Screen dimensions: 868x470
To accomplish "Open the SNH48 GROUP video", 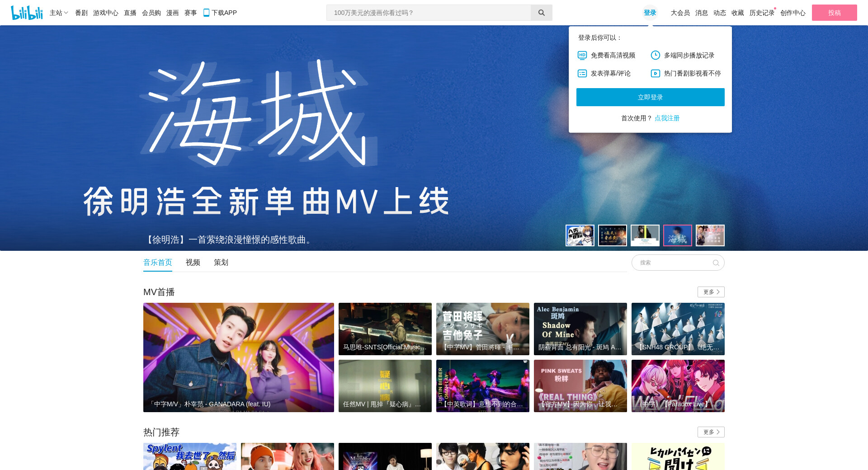I will click(x=678, y=329).
